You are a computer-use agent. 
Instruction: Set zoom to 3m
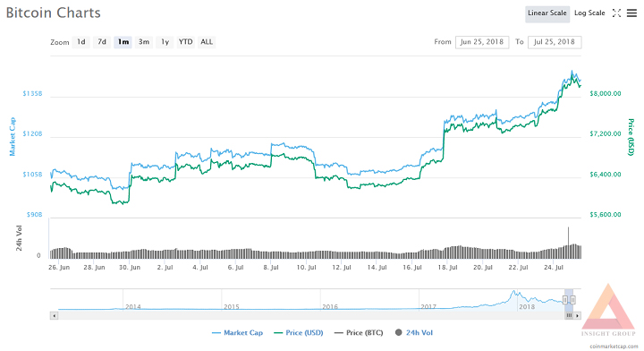[x=144, y=42]
